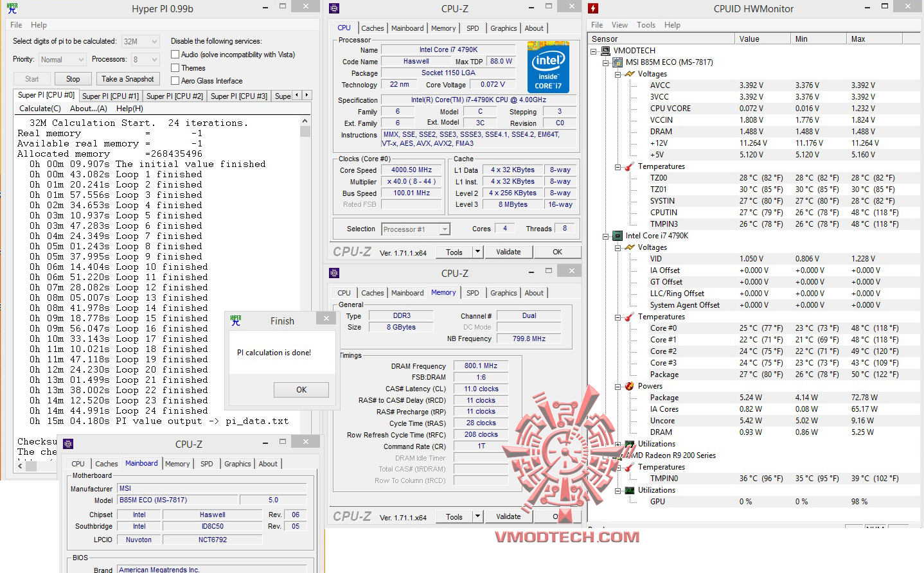Open the Tools menu in HWMonitor
The image size is (924, 573).
646,25
